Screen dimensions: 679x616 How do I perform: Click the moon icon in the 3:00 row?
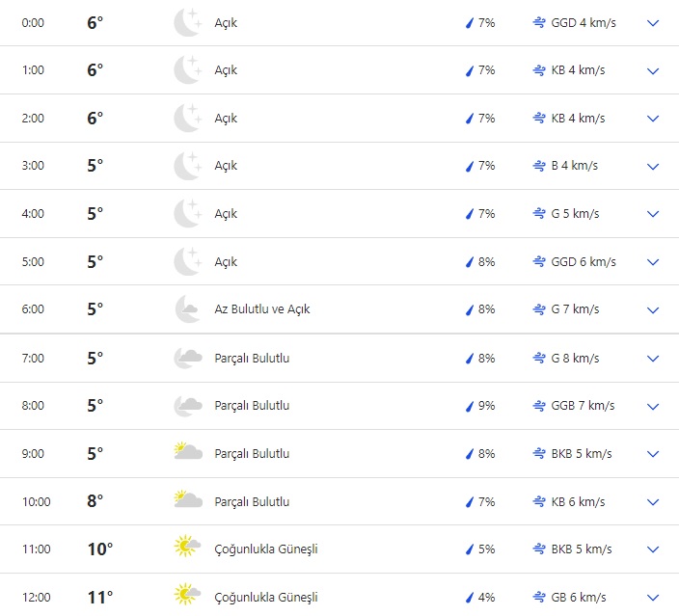(x=187, y=166)
